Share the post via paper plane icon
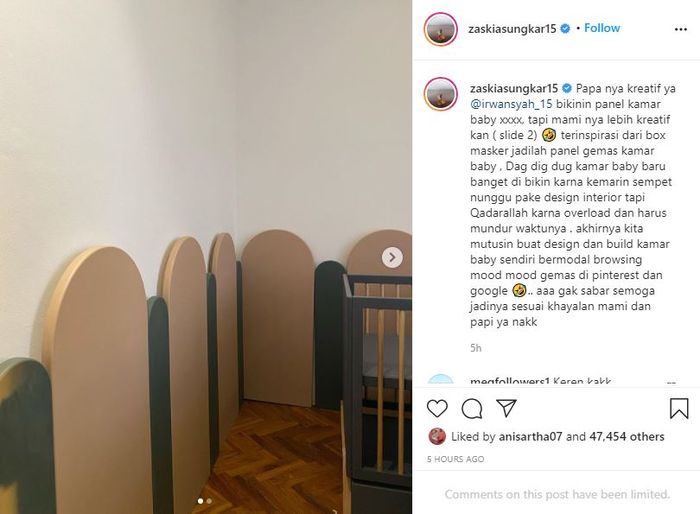The height and width of the screenshot is (514, 700). tap(507, 408)
